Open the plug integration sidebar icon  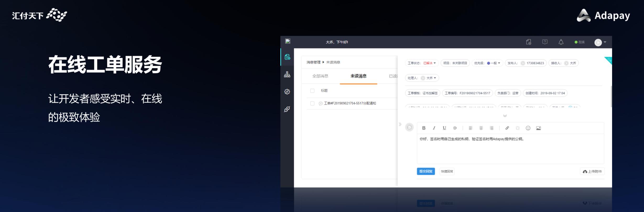[287, 109]
